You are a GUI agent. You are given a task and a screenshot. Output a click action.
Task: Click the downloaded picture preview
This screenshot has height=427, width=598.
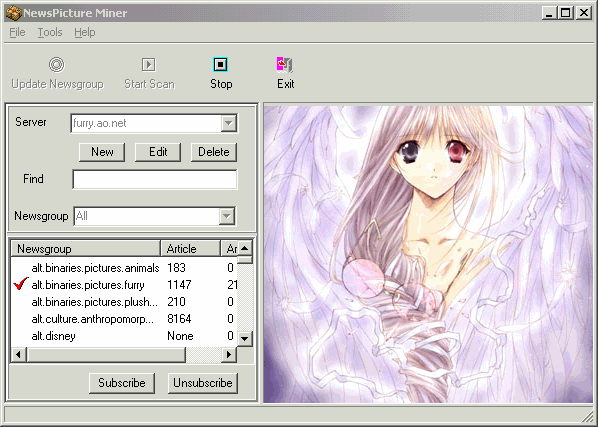coord(428,254)
